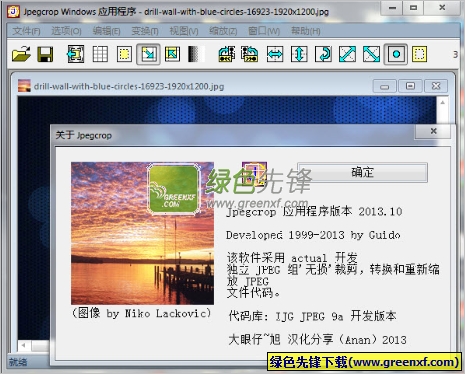Image resolution: width=465 pixels, height=374 pixels.
Task: Click the rotate left icon
Action: [x=227, y=54]
